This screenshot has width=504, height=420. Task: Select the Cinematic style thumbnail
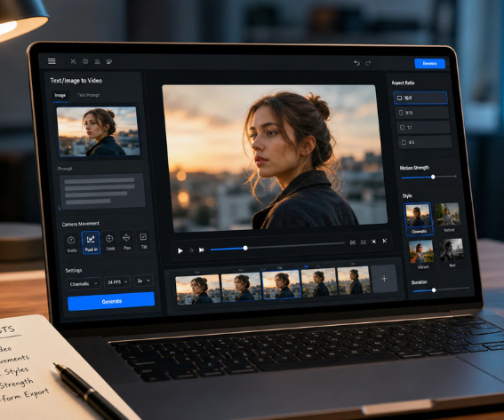pos(418,218)
